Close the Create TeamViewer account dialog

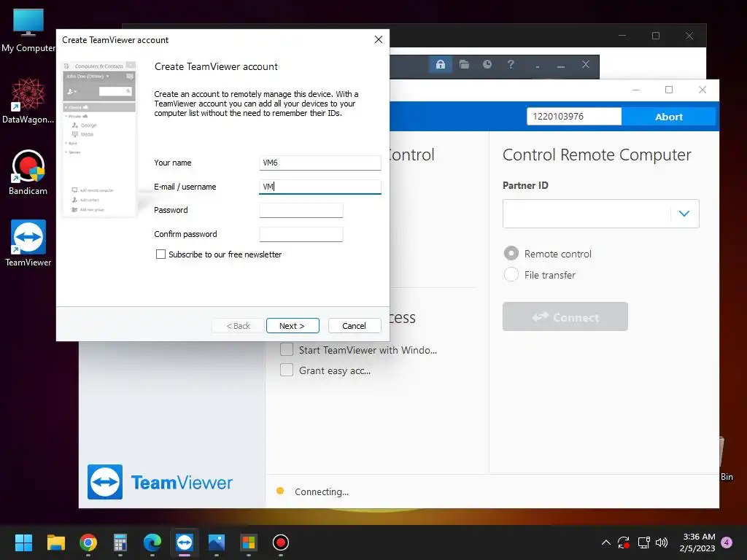pos(379,39)
